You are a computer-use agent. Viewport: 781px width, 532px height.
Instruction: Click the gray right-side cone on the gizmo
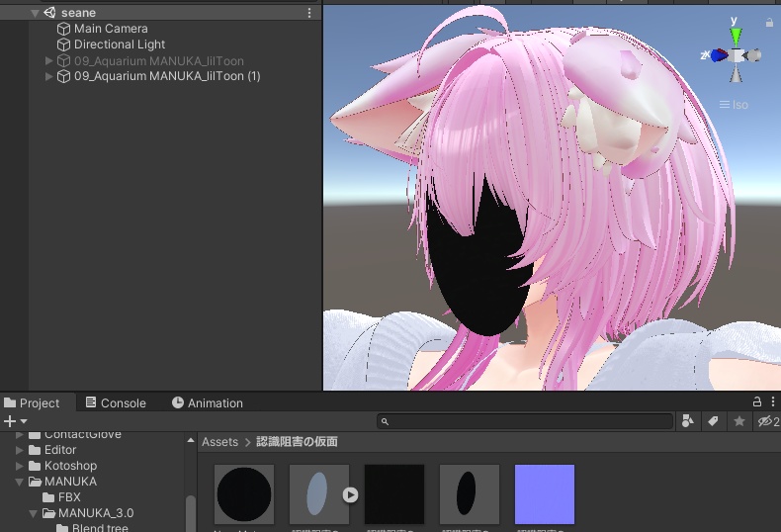pyautogui.click(x=753, y=54)
